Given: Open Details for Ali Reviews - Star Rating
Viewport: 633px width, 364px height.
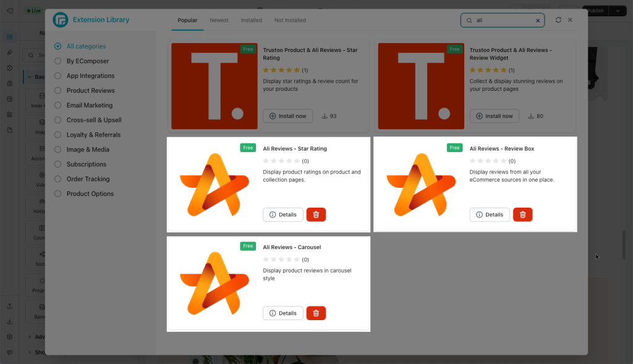Looking at the screenshot, I should point(283,214).
